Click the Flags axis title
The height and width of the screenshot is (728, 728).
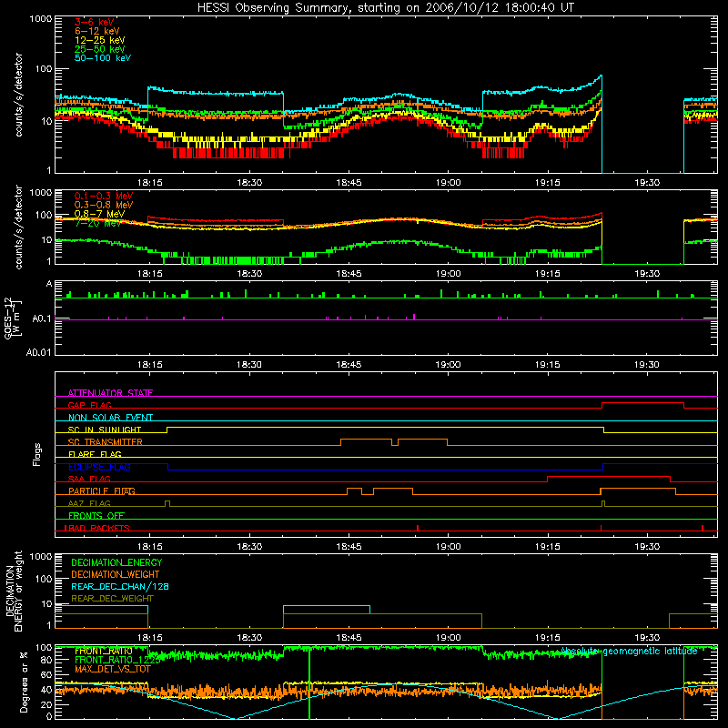[x=37, y=454]
